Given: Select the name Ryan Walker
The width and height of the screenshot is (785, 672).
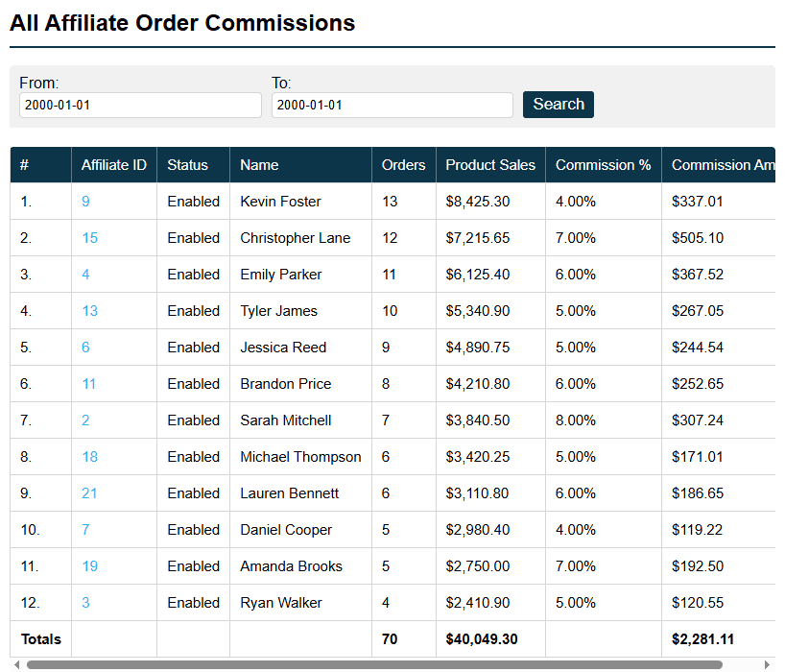Looking at the screenshot, I should point(281,603).
